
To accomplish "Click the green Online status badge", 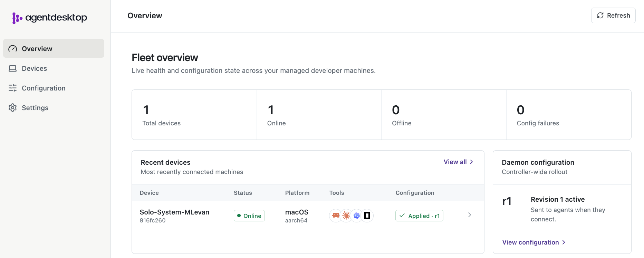I will (249, 216).
